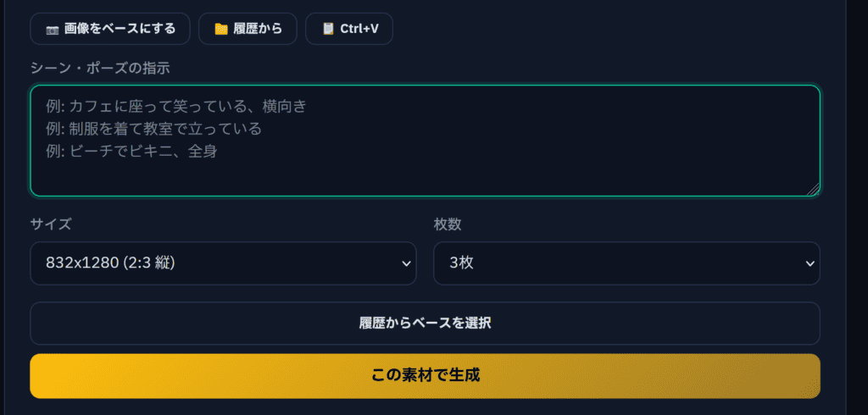The image size is (868, 415).
Task: Click the chevron arrow of the サイズ dropdown
Action: click(403, 263)
